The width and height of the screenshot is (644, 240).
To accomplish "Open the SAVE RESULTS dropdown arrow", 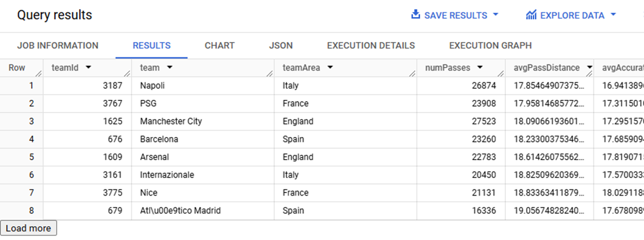I will point(496,15).
